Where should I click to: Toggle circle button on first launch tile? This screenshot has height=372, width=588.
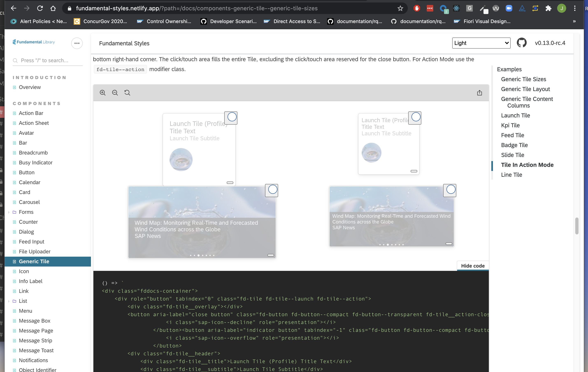[x=231, y=117]
